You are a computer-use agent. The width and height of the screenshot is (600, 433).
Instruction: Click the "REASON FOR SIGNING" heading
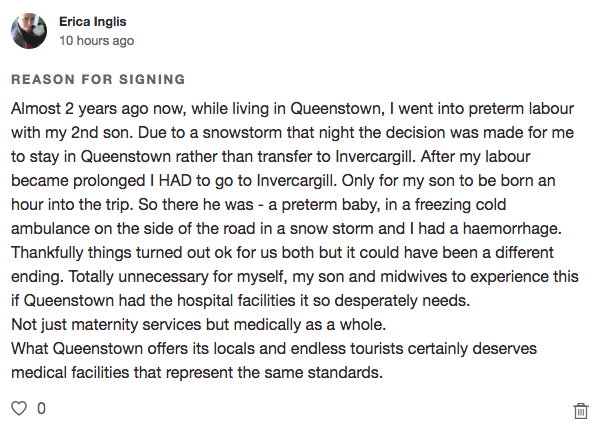(x=98, y=79)
